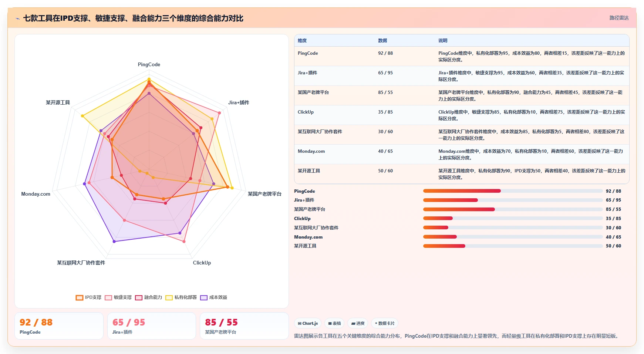Click the 40 / 65 value in table
This screenshot has height=354, width=644.
[x=385, y=151]
